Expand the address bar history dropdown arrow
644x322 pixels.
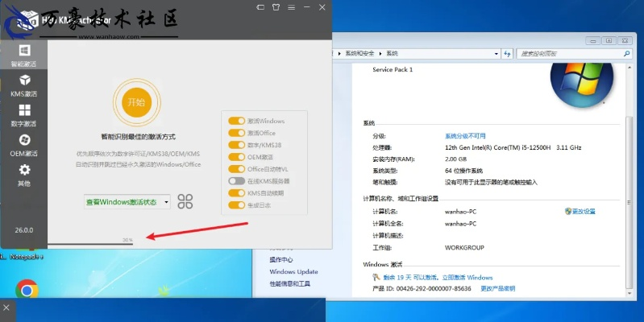497,54
